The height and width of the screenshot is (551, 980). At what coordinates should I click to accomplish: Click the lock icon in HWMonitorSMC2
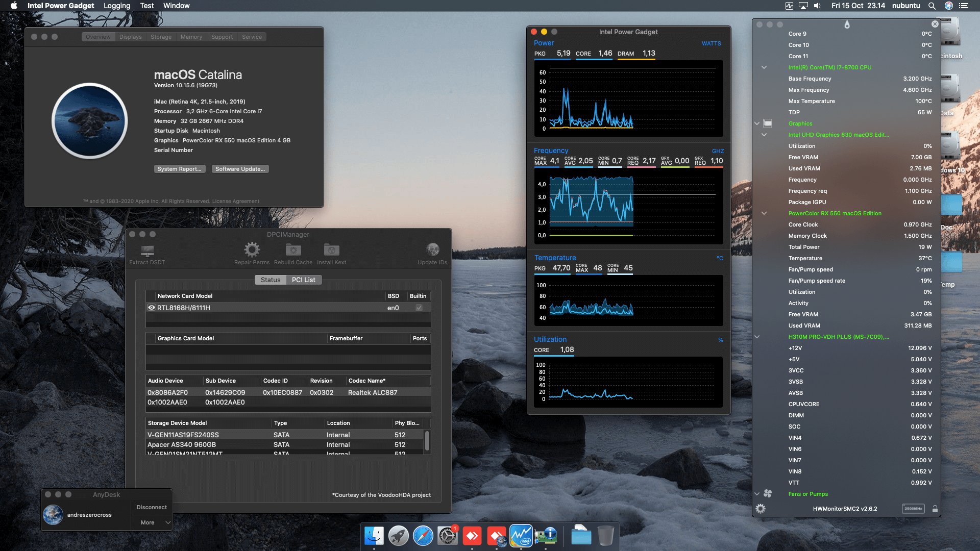tap(935, 509)
